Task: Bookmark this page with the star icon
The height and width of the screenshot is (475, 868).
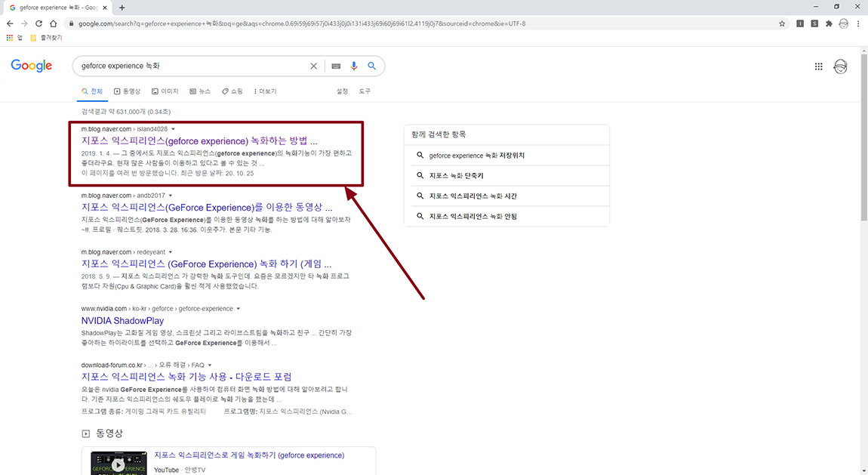Action: 782,24
